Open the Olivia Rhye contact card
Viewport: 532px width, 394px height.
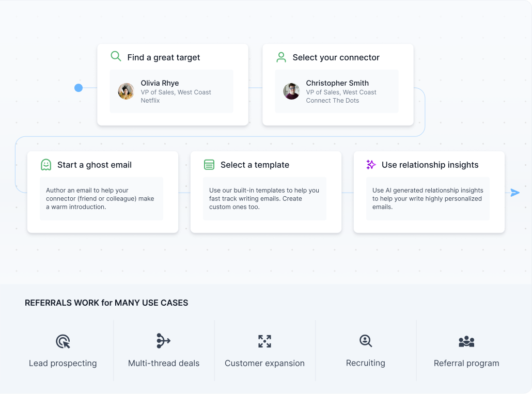(x=171, y=92)
